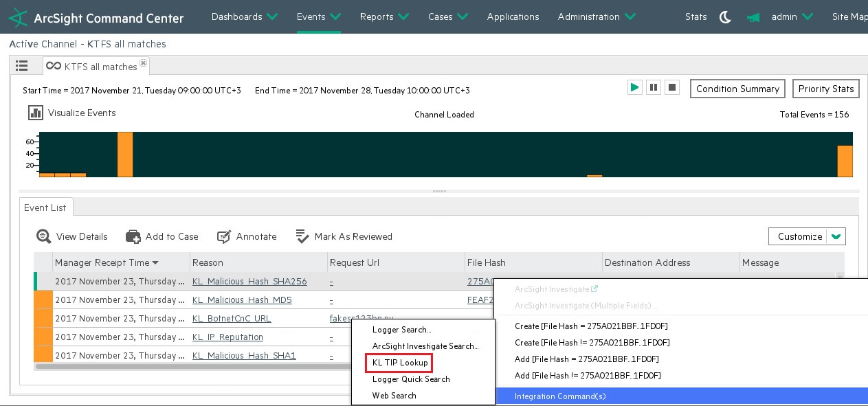Open the channel list menu icon
The width and height of the screenshot is (868, 406).
[x=22, y=66]
